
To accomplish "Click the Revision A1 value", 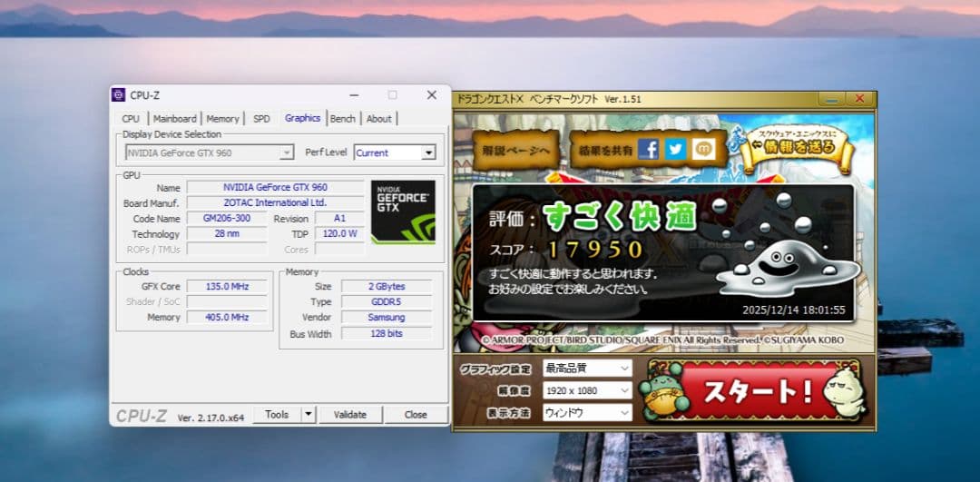I will tap(339, 218).
